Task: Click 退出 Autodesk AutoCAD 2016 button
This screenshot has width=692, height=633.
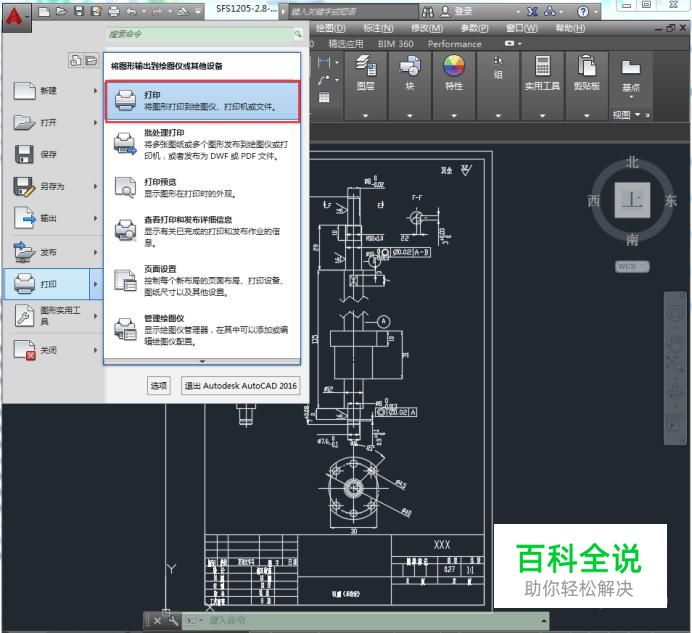Action: coord(241,386)
